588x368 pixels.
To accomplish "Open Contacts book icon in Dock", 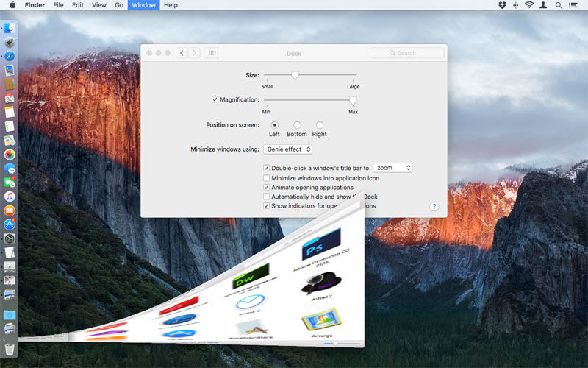I will (x=10, y=84).
